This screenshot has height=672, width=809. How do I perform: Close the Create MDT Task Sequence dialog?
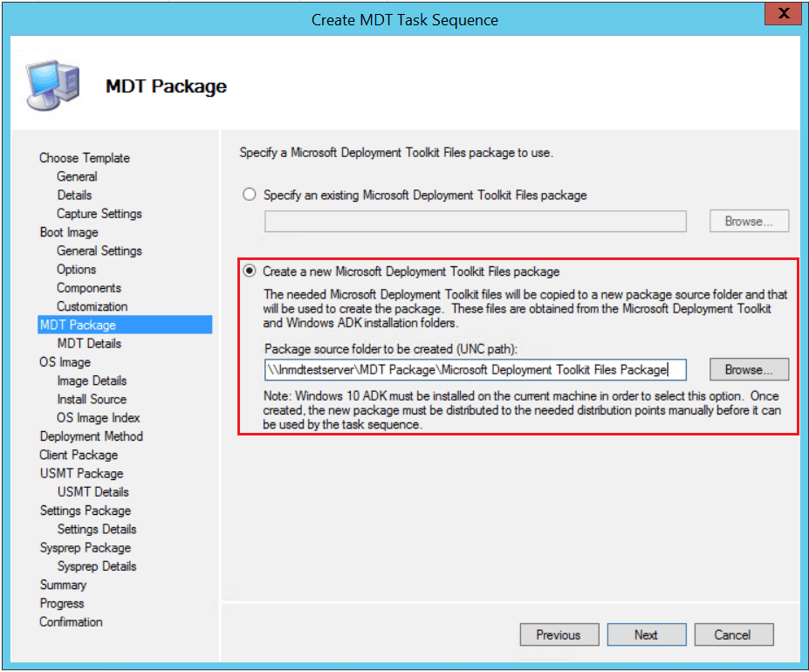pyautogui.click(x=783, y=13)
